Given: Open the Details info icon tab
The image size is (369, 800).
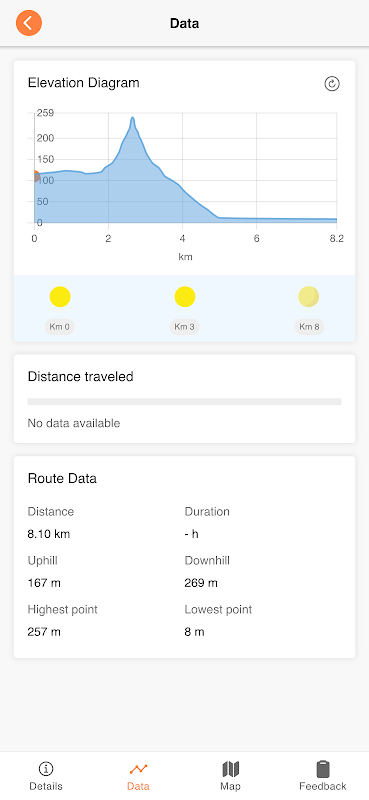Looking at the screenshot, I should [x=46, y=768].
